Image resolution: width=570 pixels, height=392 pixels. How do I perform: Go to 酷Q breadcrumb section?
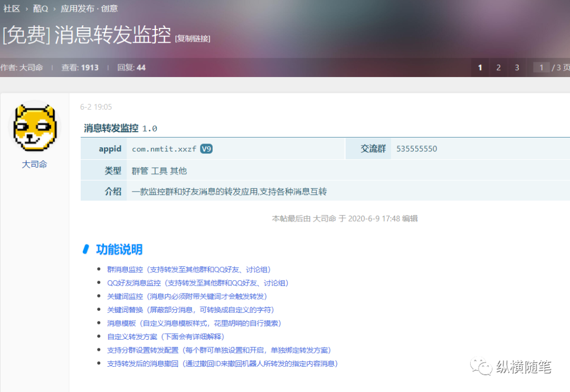[41, 8]
